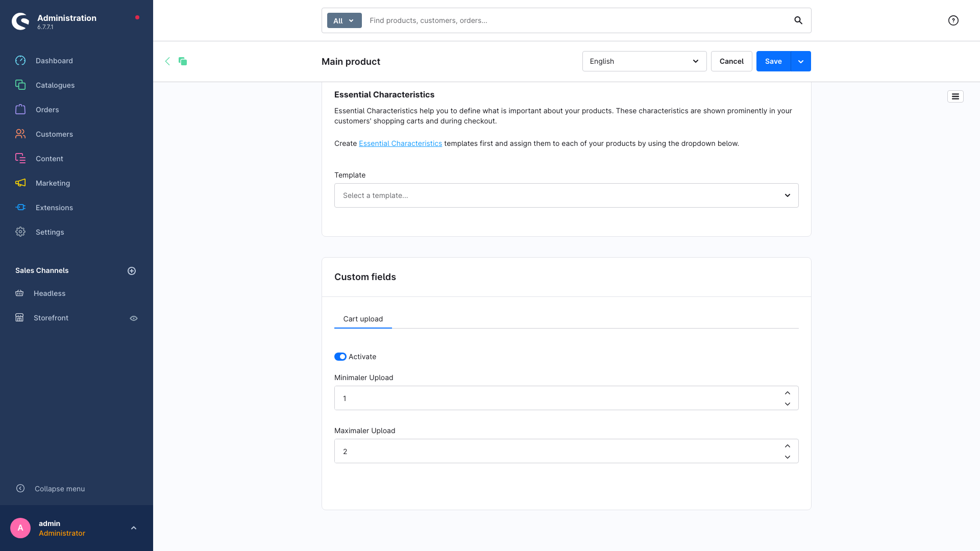Image resolution: width=980 pixels, height=551 pixels.
Task: Expand the Select a template dropdown
Action: tap(566, 195)
